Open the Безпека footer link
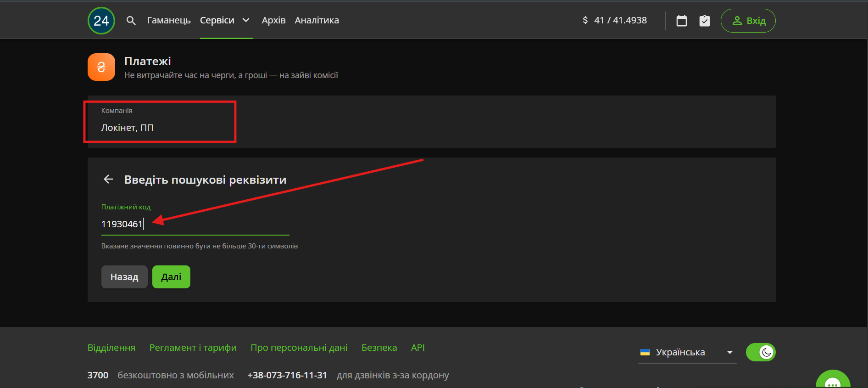 379,348
